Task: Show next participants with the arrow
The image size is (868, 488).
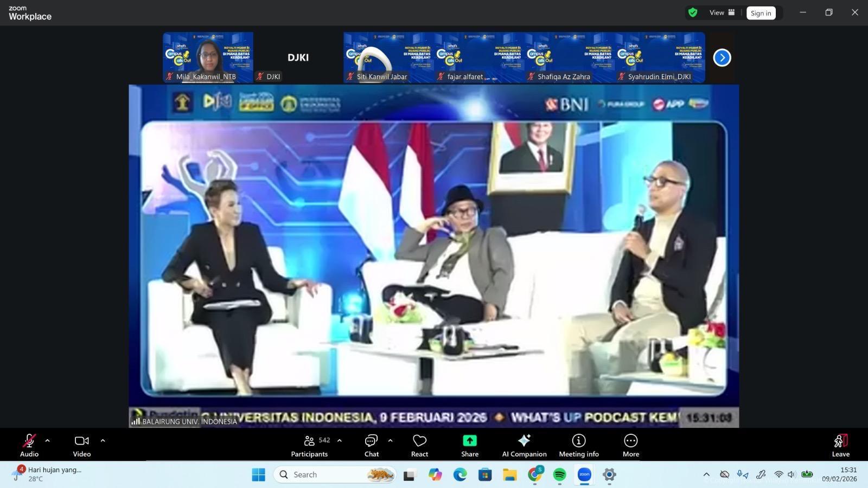Action: click(722, 57)
